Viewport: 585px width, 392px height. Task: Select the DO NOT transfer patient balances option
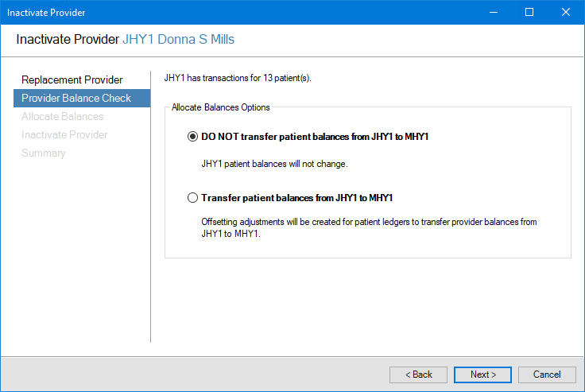tap(192, 136)
